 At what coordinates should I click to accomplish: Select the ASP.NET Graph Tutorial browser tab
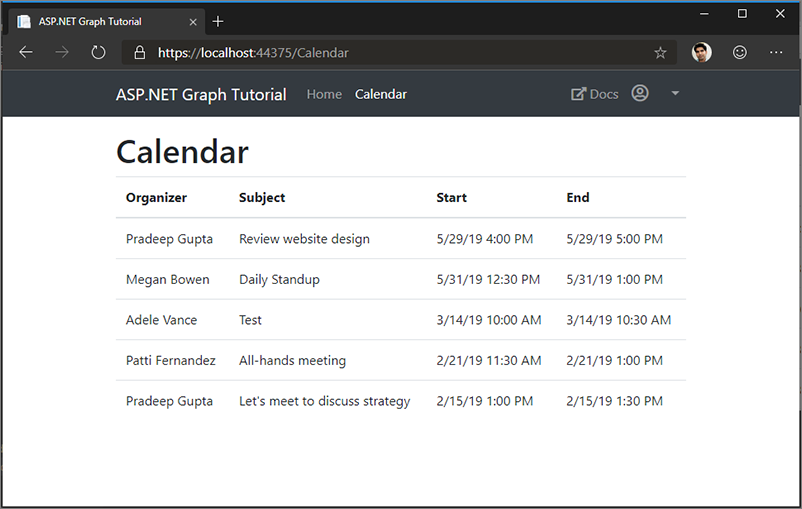pos(107,21)
